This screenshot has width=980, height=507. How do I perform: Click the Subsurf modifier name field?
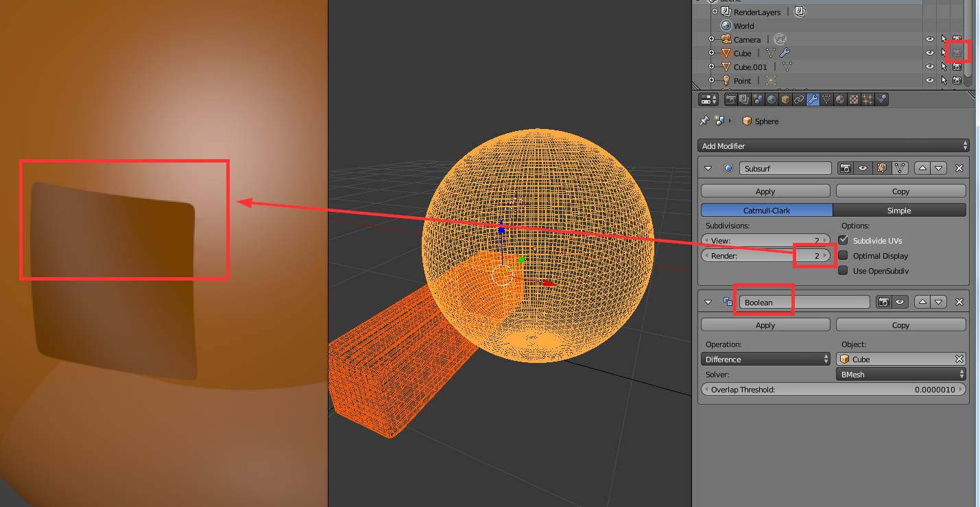pos(785,167)
